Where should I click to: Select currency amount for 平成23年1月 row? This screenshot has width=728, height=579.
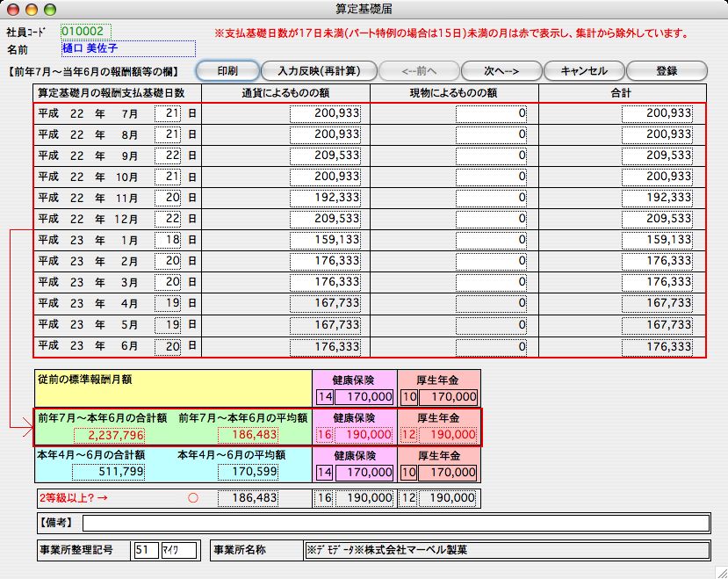pyautogui.click(x=326, y=239)
